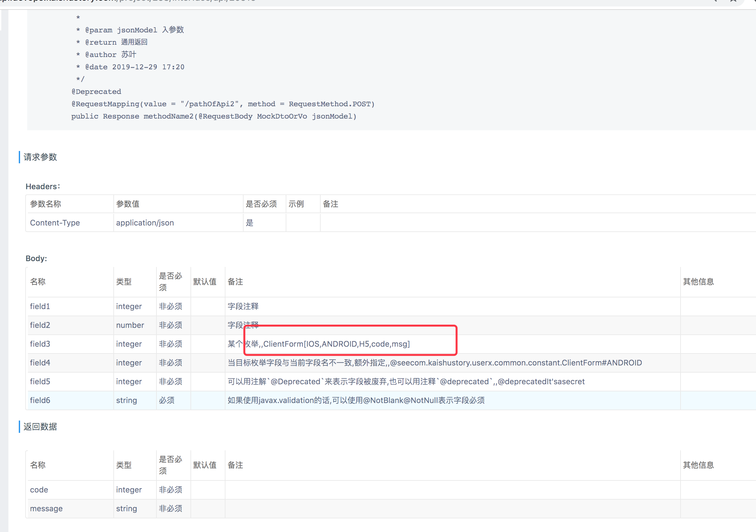Click the 参数值 column header

pyautogui.click(x=127, y=204)
